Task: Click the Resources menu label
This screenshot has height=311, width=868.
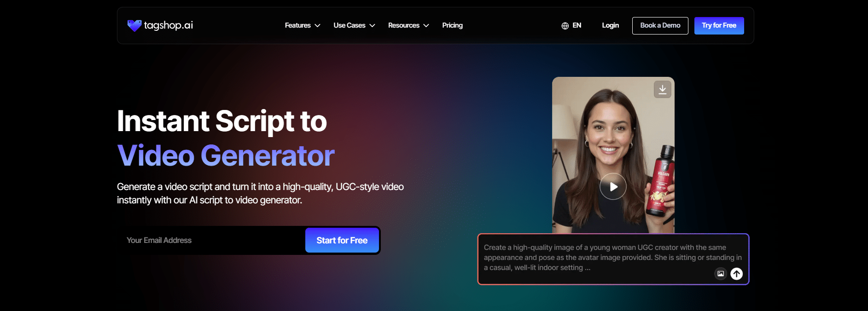Action: pos(403,25)
